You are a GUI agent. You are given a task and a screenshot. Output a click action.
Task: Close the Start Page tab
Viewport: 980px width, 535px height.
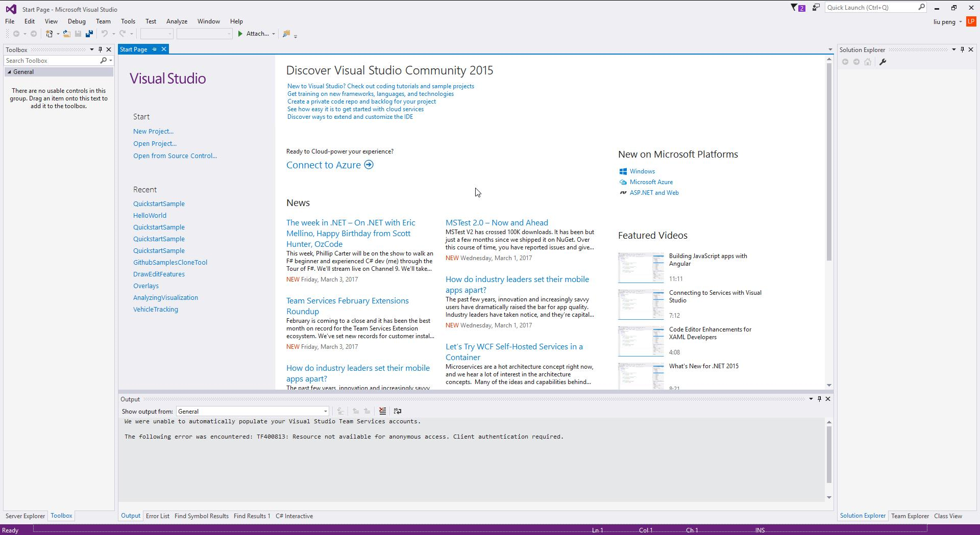(164, 49)
